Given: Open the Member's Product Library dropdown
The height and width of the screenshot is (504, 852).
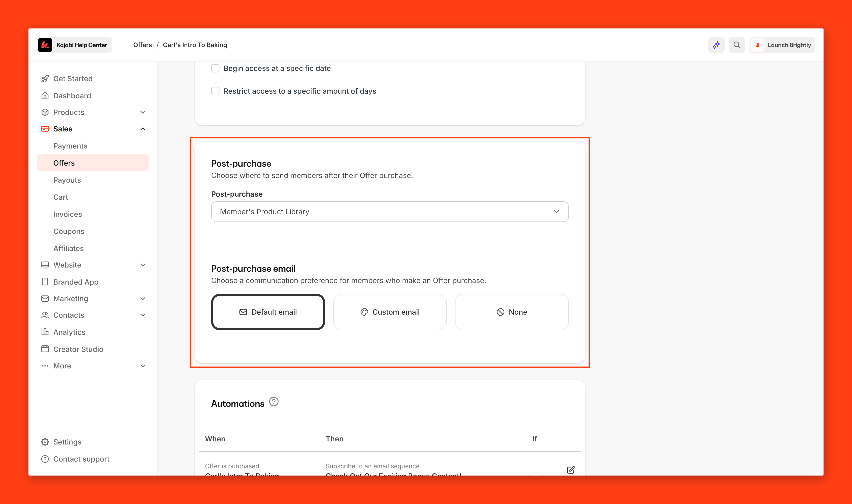Looking at the screenshot, I should point(390,212).
